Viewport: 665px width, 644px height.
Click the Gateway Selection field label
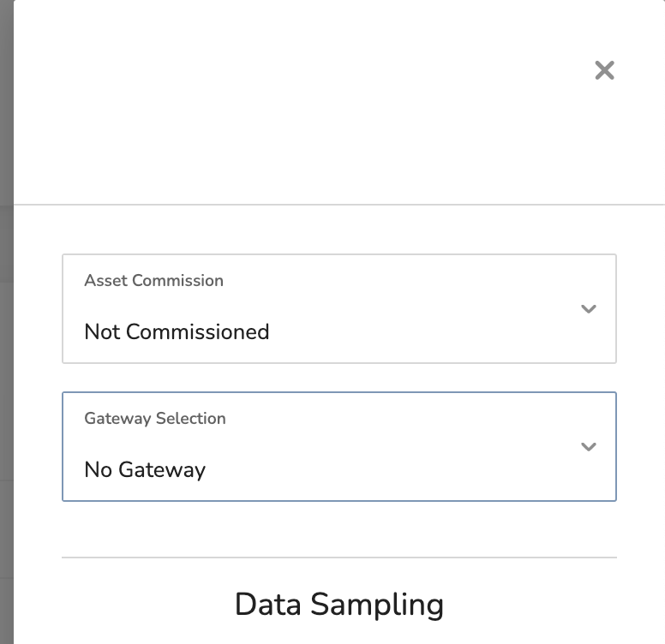coord(155,419)
